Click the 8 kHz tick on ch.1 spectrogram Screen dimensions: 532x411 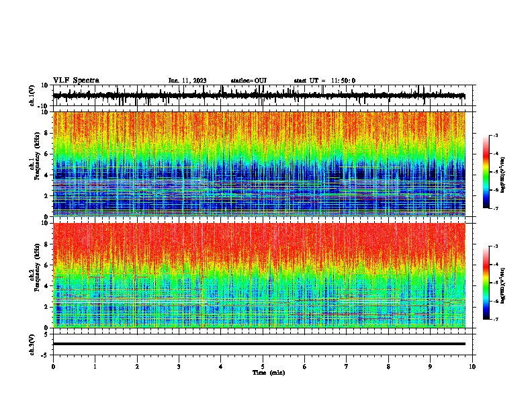[x=46, y=133]
